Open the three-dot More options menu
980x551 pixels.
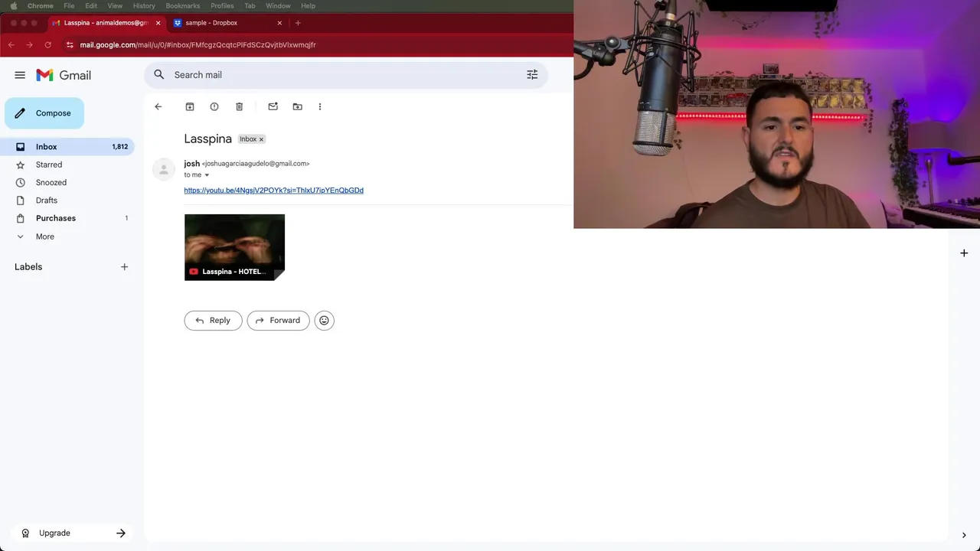(x=320, y=106)
